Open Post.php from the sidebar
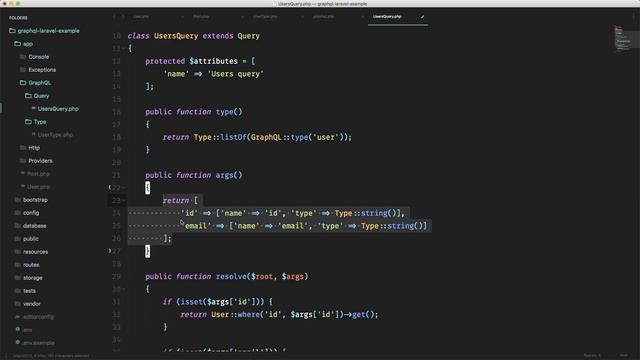Screen dimensions: 640x360 coord(38,174)
